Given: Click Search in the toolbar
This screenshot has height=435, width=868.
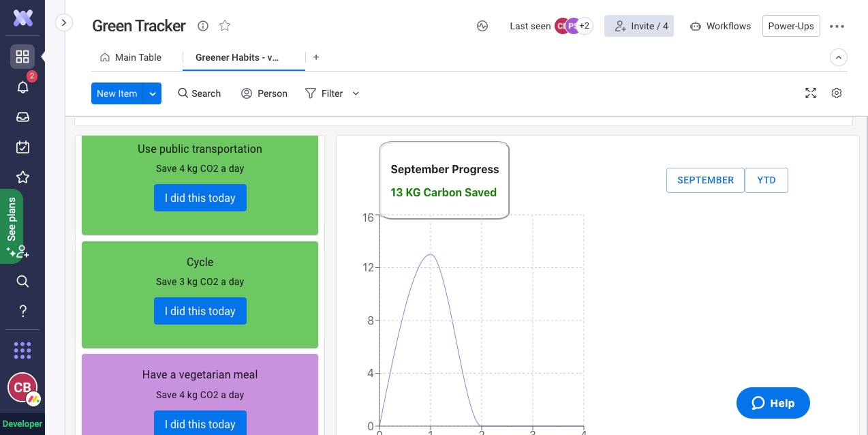Looking at the screenshot, I should point(200,93).
